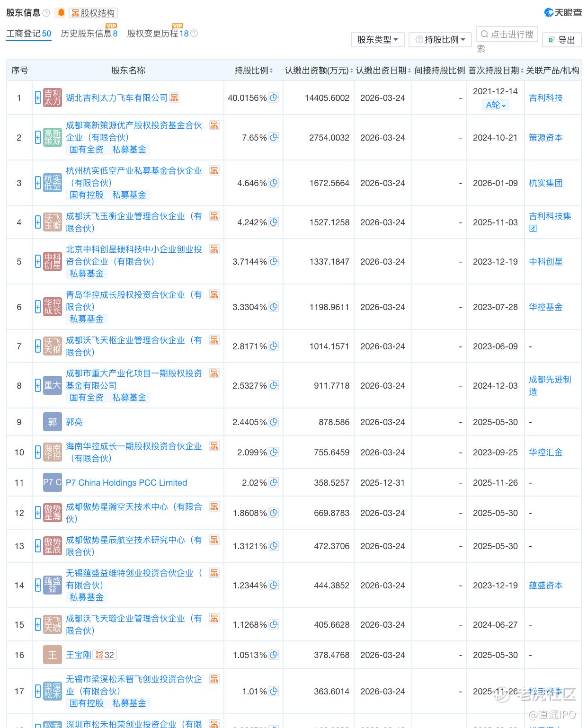
Task: Open 蕴盛资本 related link
Action: point(546,586)
